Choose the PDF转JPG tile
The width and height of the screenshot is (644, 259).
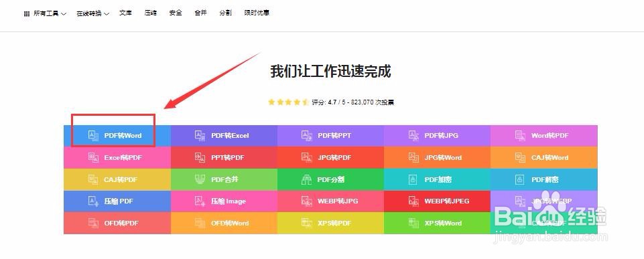click(438, 135)
